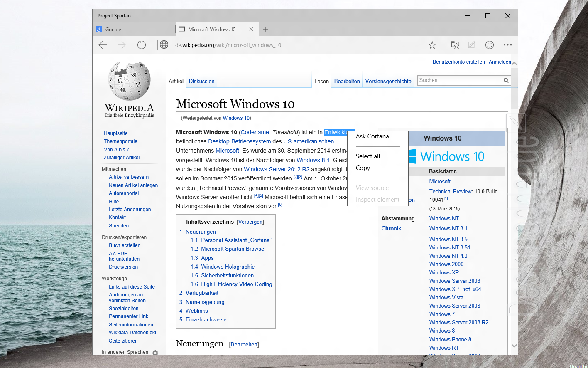Image resolution: width=588 pixels, height=368 pixels.
Task: Choose Ask Cortana from context menu
Action: [x=372, y=136]
